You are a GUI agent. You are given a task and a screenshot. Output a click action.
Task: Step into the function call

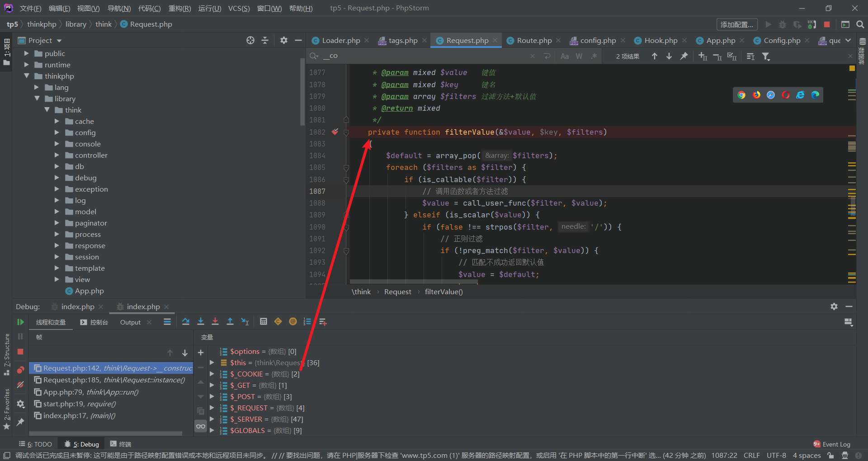[201, 322]
